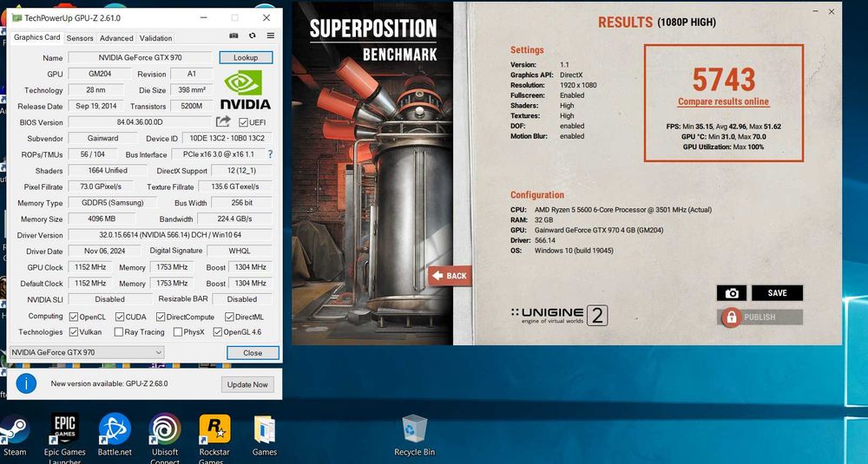This screenshot has height=464, width=868.
Task: Click the AMD Ryzen 5 5600 CPU text
Action: [x=623, y=210]
